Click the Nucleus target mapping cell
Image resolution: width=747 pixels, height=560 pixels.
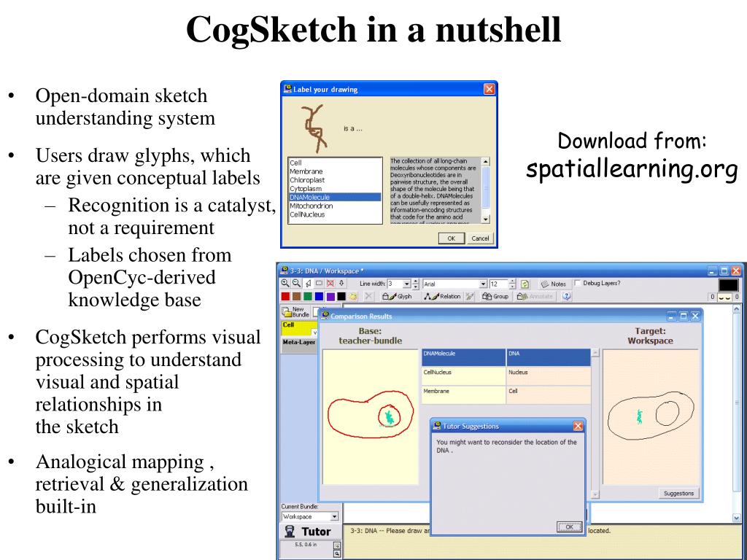[x=549, y=376]
